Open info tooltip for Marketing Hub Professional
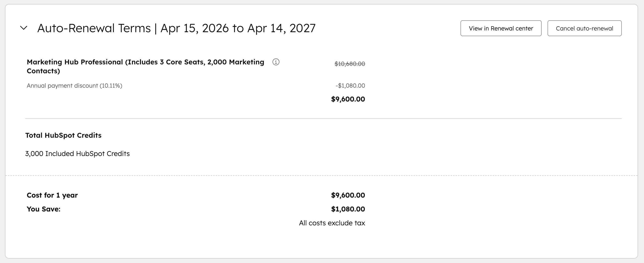The width and height of the screenshot is (644, 263). click(276, 62)
